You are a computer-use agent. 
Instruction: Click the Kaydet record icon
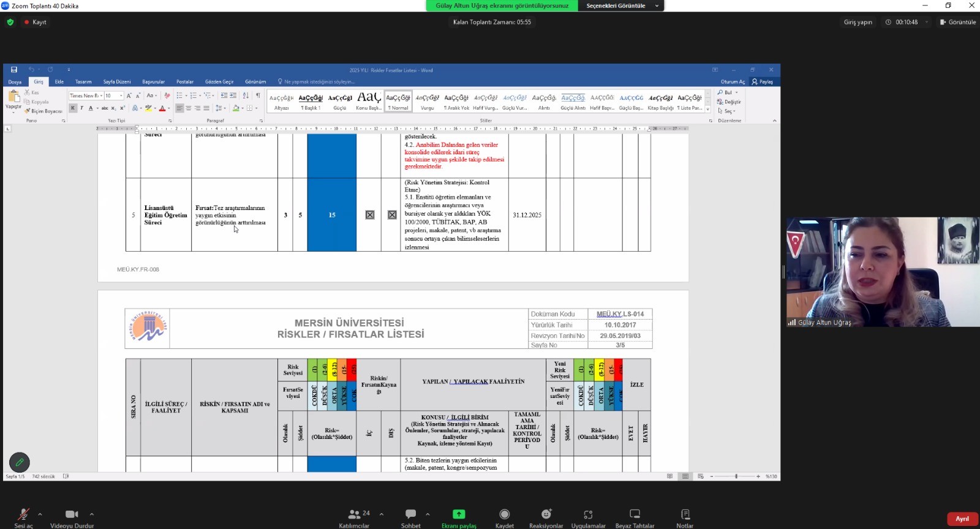504,515
